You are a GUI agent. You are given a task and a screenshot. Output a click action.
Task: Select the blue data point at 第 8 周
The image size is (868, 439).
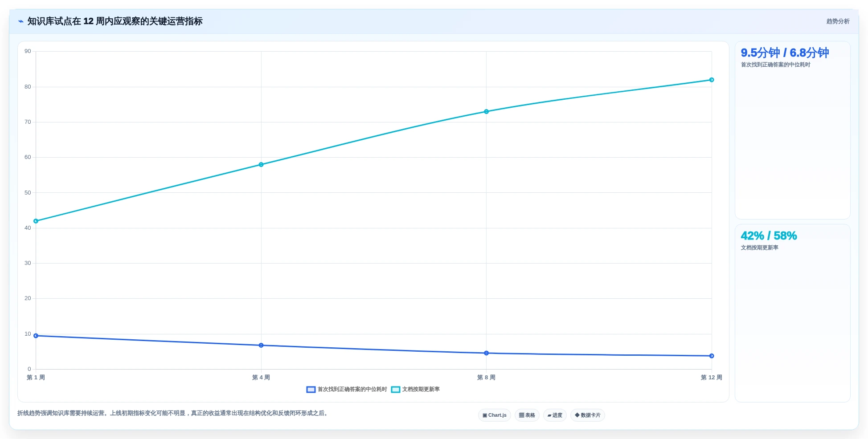tap(487, 353)
